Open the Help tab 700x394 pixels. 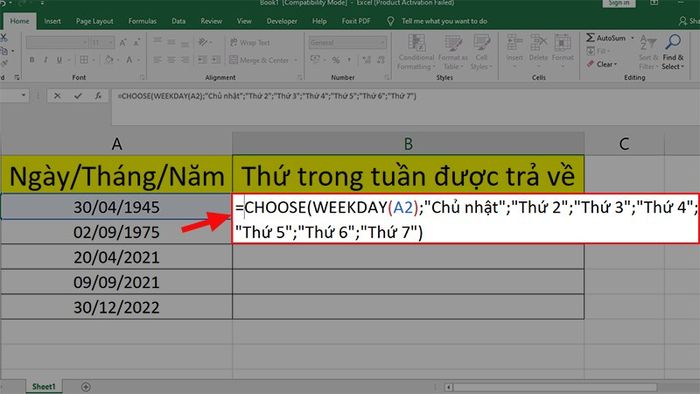[x=319, y=21]
